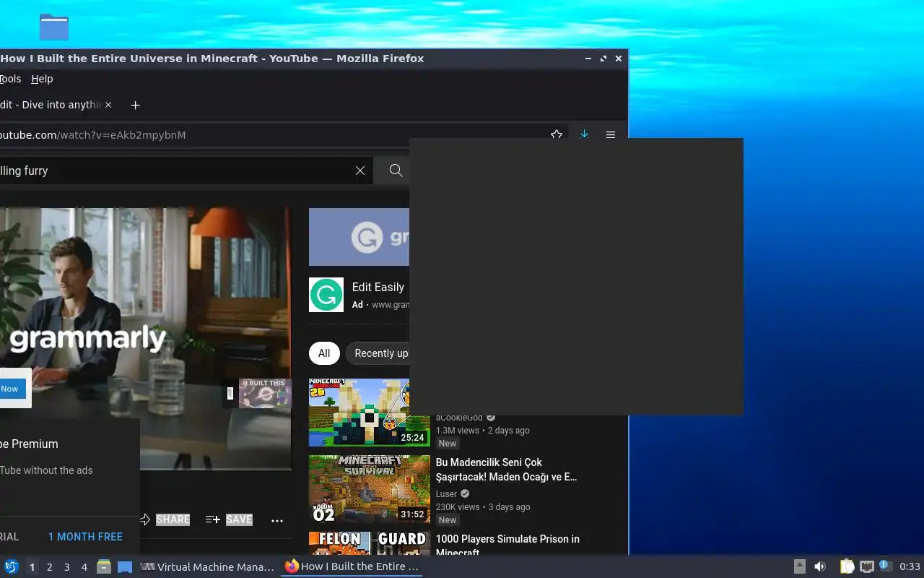Click the blue 'Now' ad button
This screenshot has width=924, height=578.
(x=12, y=389)
